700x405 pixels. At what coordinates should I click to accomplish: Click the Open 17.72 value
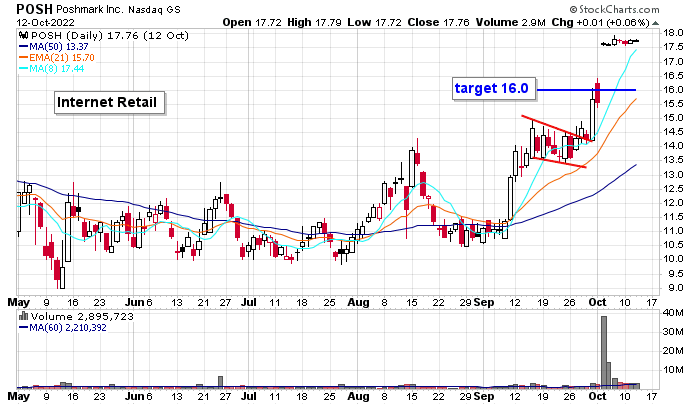[x=252, y=22]
